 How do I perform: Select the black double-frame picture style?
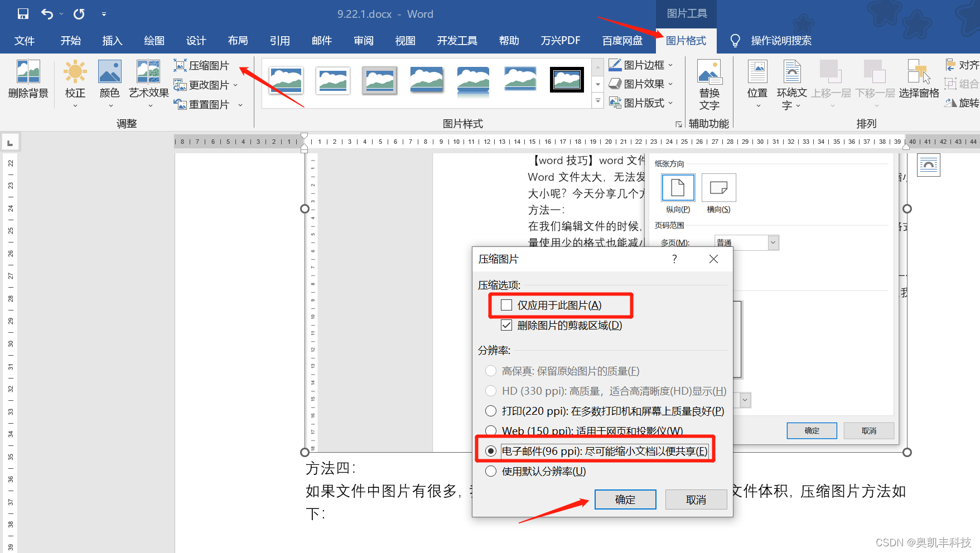coord(567,80)
